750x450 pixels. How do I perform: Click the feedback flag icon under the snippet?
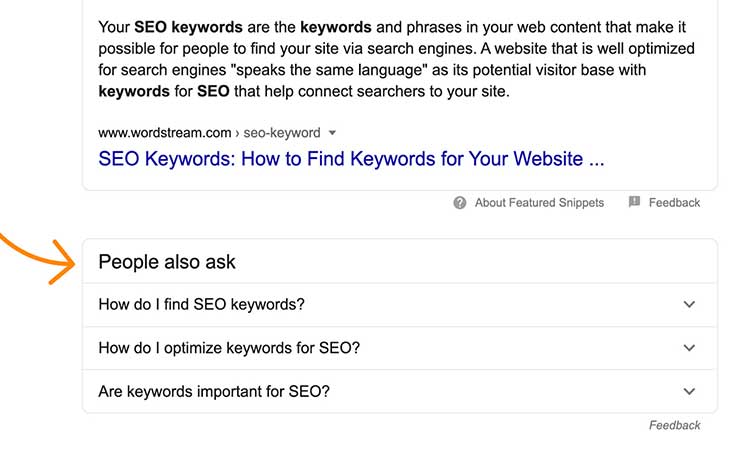coord(634,202)
